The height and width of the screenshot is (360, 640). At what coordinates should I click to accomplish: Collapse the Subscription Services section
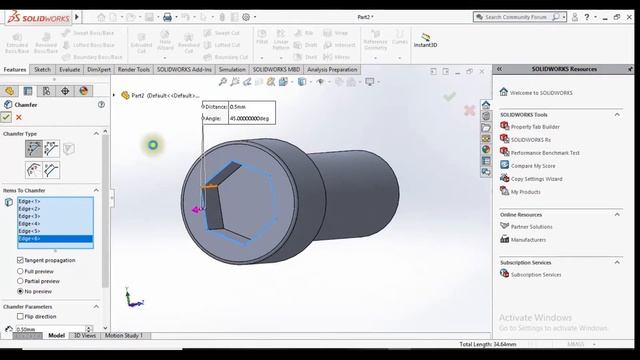point(617,262)
